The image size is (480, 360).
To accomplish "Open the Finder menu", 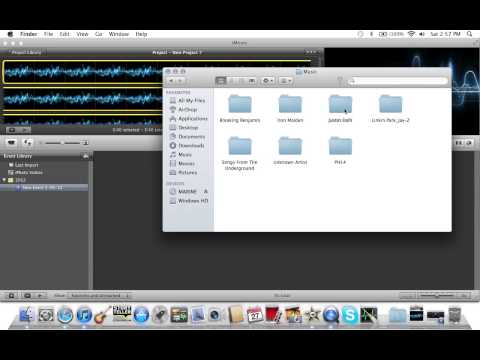I will (x=29, y=34).
